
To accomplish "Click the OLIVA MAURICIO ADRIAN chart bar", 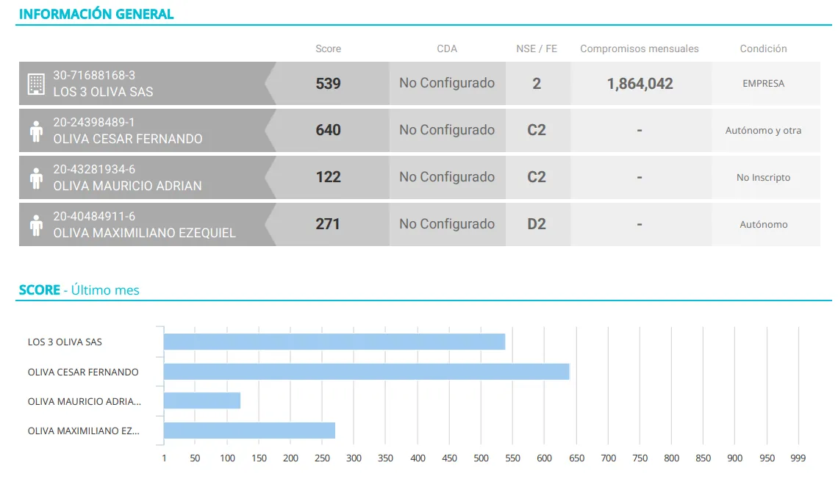I will point(202,400).
